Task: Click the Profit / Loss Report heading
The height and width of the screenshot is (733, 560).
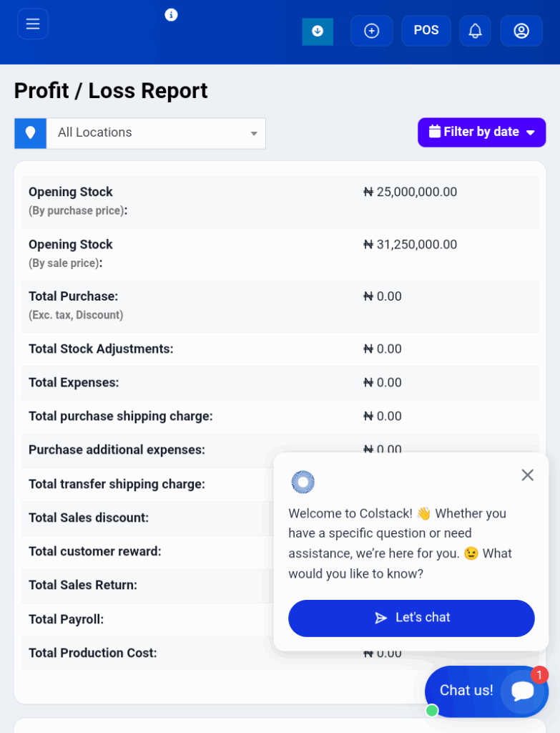Action: 111,91
